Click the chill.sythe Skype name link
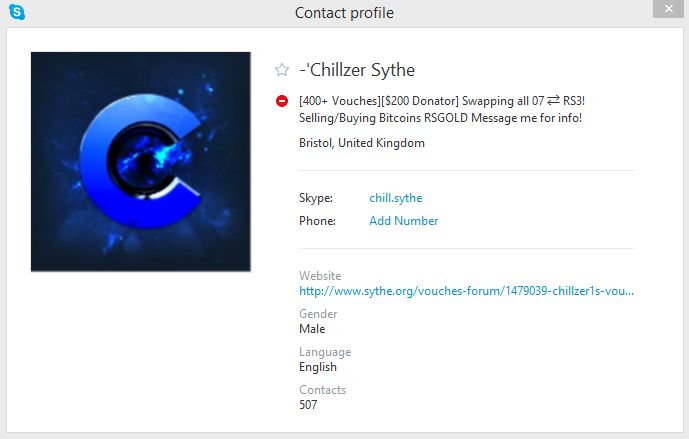This screenshot has height=439, width=689. pyautogui.click(x=395, y=198)
